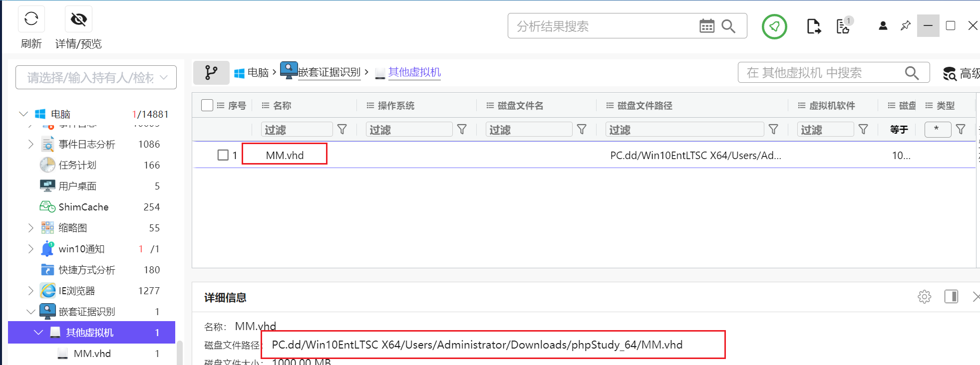Open the task list notification icon

[x=843, y=26]
